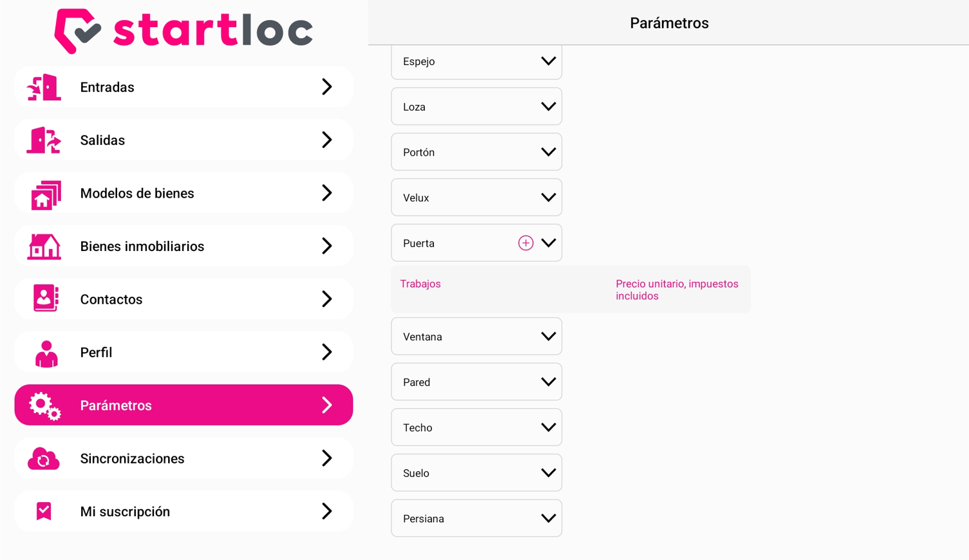Collapse the Puerta section chevron
The image size is (969, 560).
(x=549, y=243)
